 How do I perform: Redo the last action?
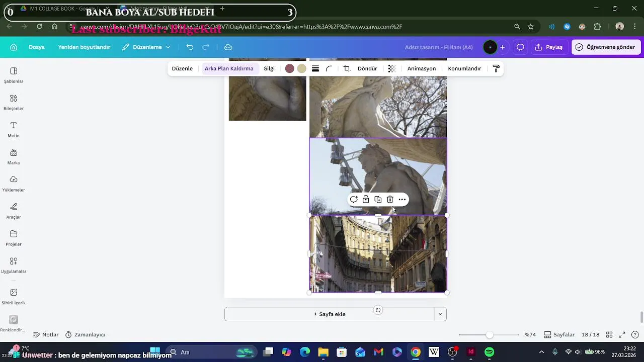pyautogui.click(x=206, y=47)
